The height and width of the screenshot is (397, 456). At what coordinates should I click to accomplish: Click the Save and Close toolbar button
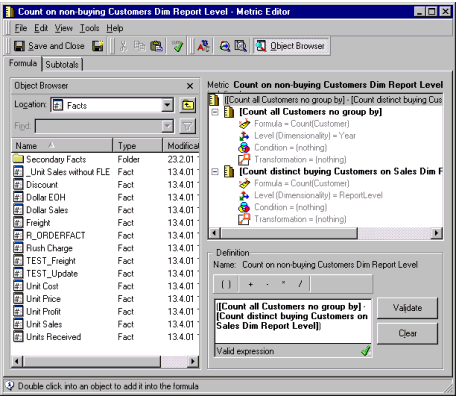49,46
